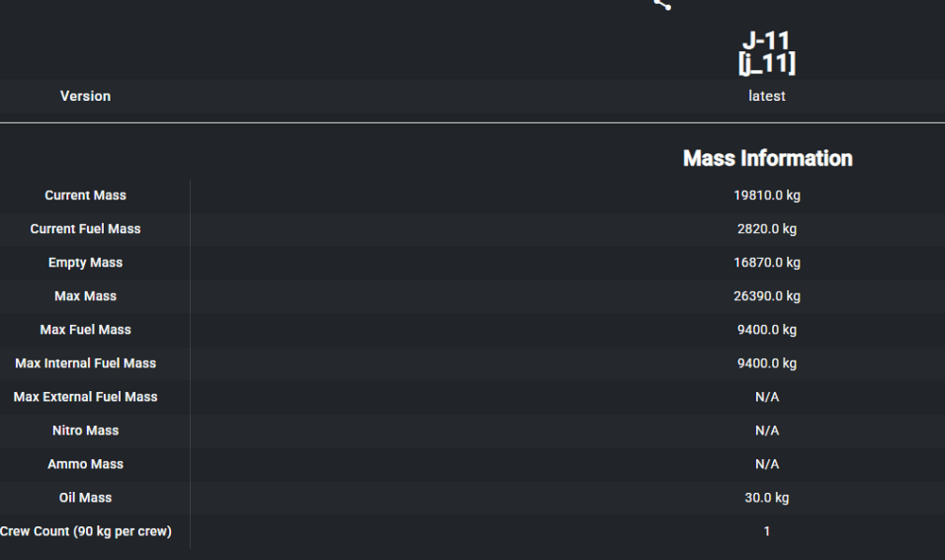This screenshot has width=945, height=560.
Task: Click the [j_11] identifier text
Action: click(x=766, y=63)
